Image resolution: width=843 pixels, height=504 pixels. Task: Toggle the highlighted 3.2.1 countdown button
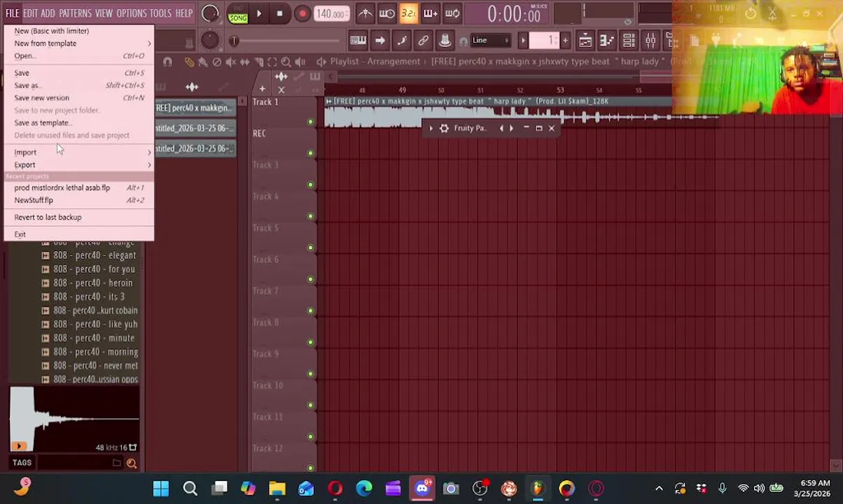(x=408, y=13)
